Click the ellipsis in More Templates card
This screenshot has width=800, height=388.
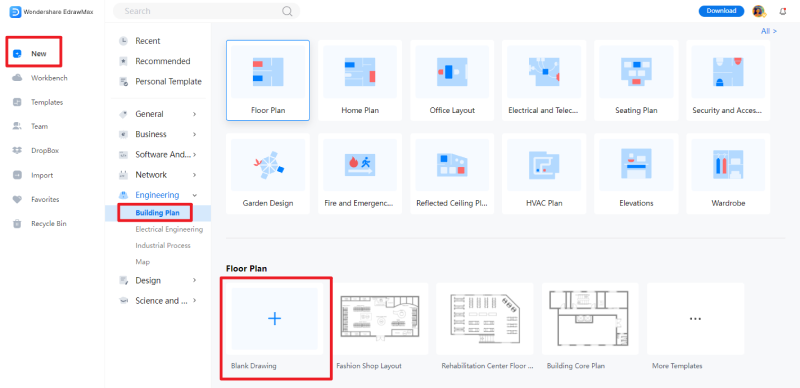point(695,318)
